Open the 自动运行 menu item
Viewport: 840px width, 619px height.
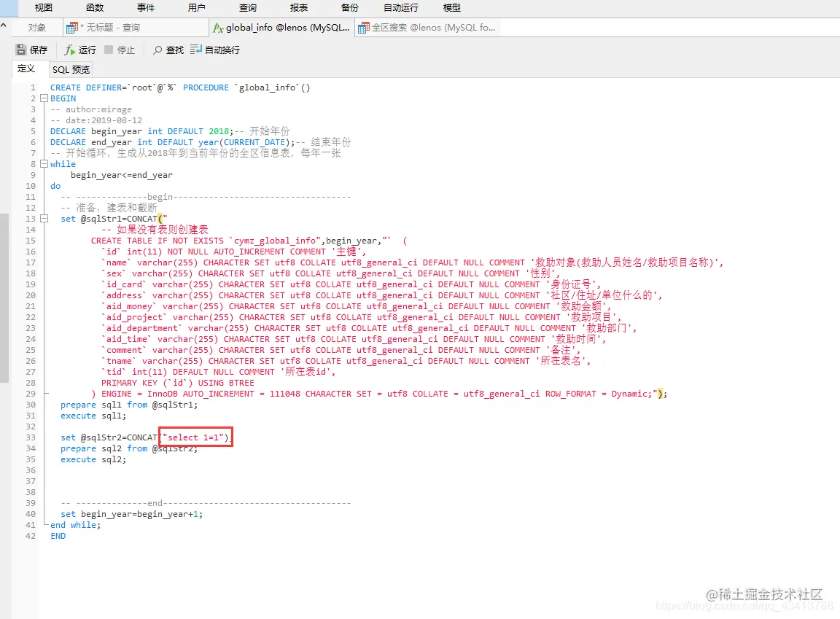pos(401,7)
